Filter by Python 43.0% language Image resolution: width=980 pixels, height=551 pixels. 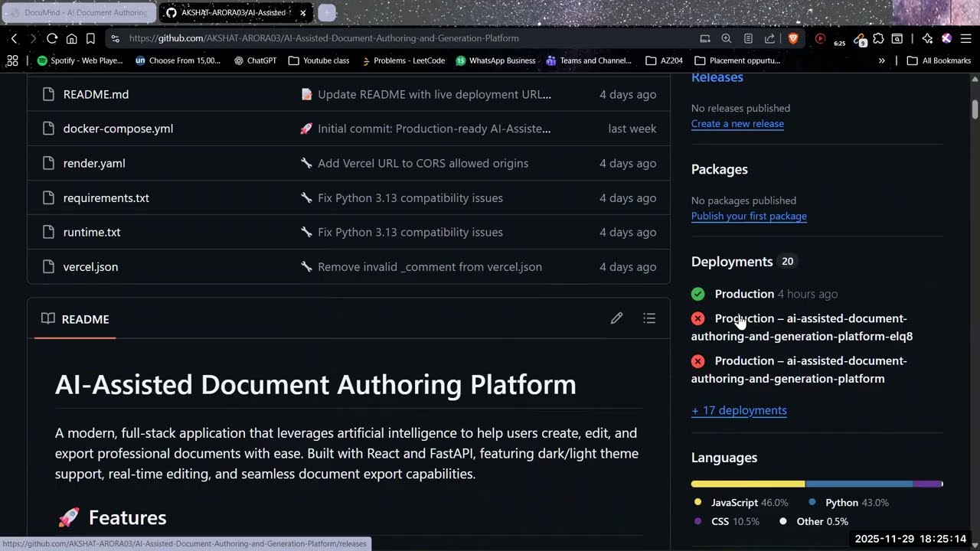[x=849, y=503]
